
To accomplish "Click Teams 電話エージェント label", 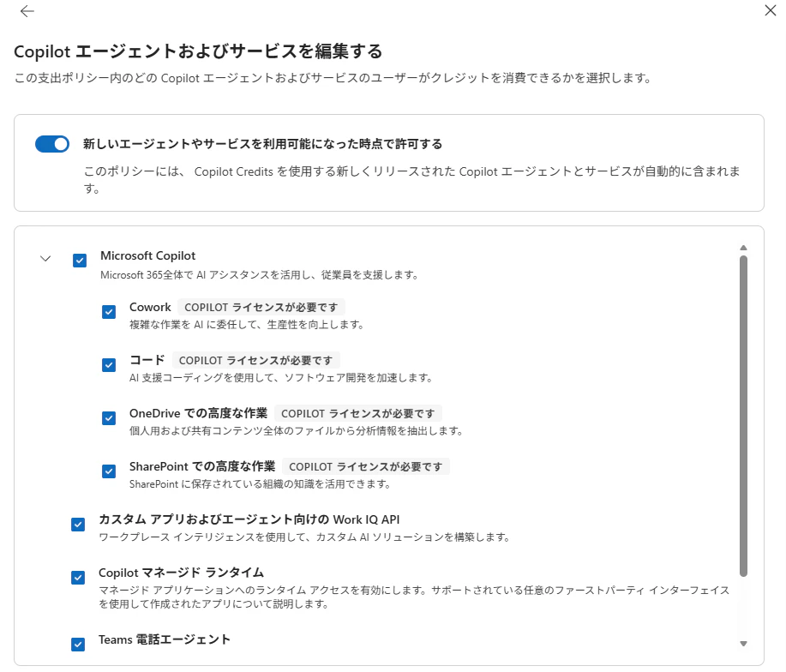I will point(165,639).
